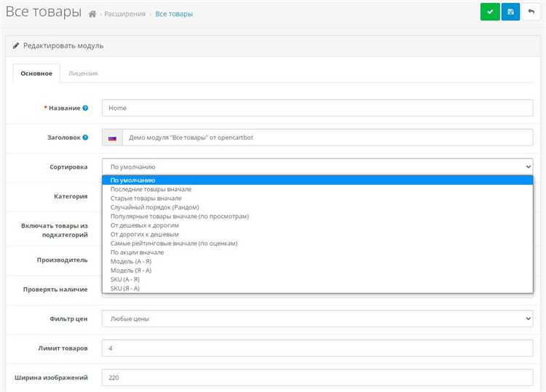Click the Название input field with Home

317,108
